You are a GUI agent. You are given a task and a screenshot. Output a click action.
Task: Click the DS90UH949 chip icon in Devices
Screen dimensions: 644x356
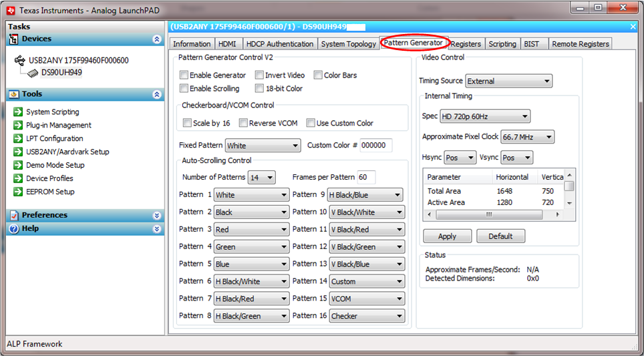click(32, 72)
